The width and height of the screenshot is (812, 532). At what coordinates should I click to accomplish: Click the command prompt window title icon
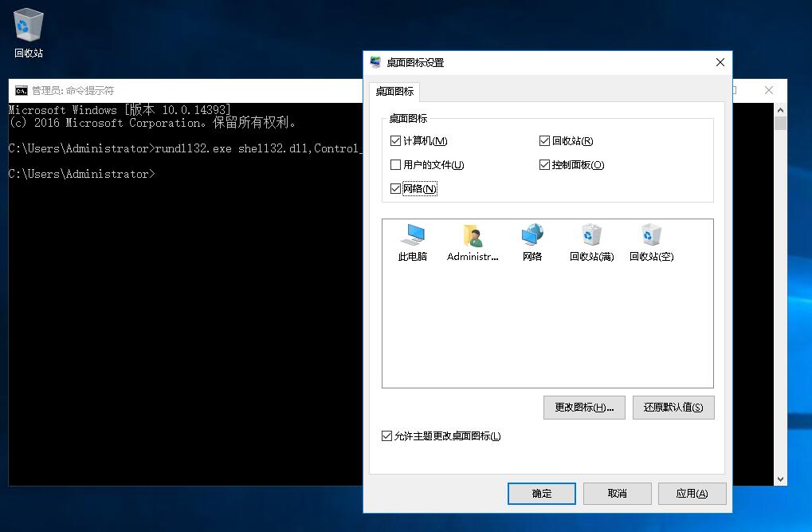point(22,91)
